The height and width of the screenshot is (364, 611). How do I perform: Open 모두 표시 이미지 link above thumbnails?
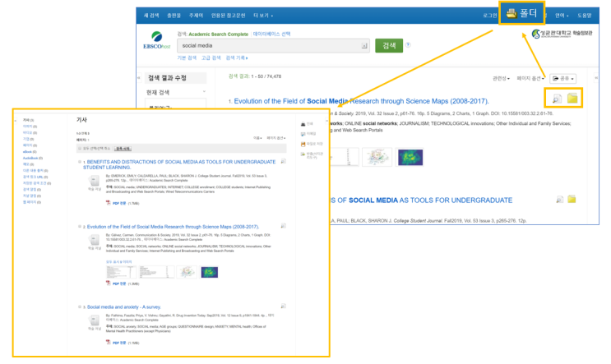click(x=119, y=261)
